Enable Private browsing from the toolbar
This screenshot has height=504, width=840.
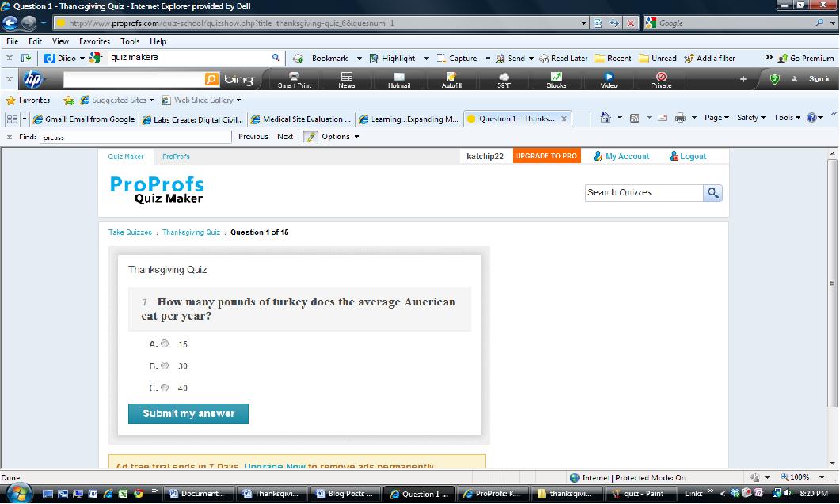pos(660,78)
